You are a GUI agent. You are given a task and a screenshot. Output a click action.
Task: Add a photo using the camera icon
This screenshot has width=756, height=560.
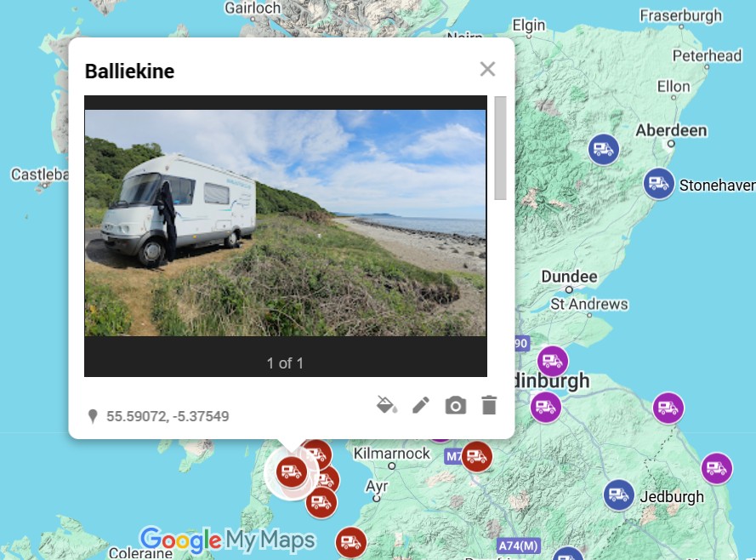click(455, 405)
